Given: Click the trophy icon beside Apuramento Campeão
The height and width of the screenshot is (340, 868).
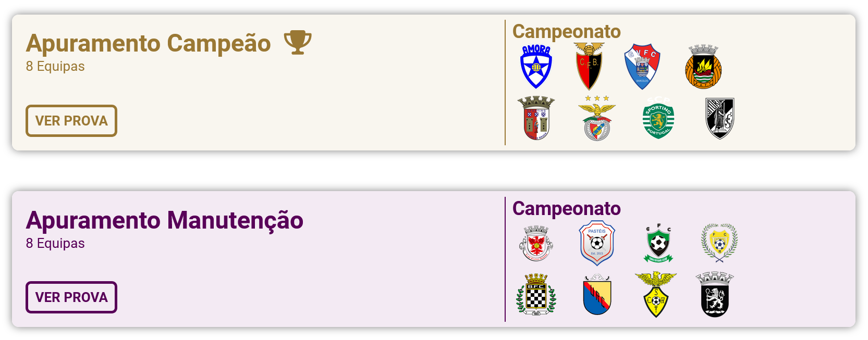Looking at the screenshot, I should [298, 42].
